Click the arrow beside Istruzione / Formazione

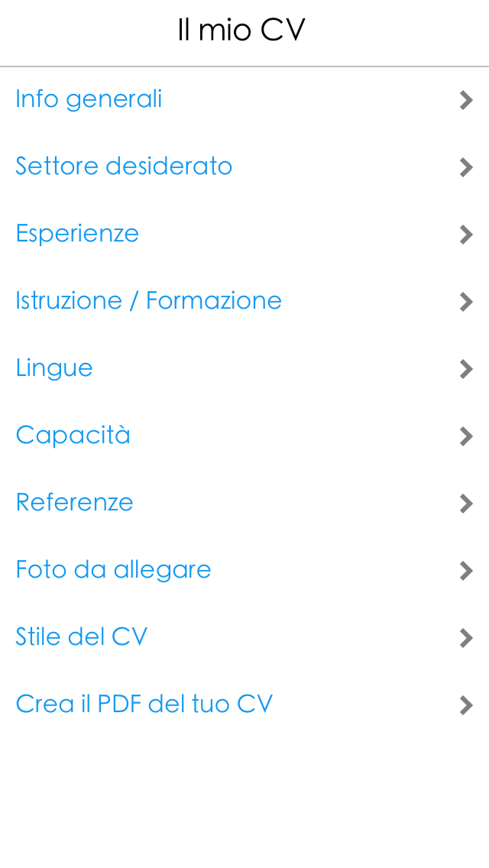coord(466,302)
